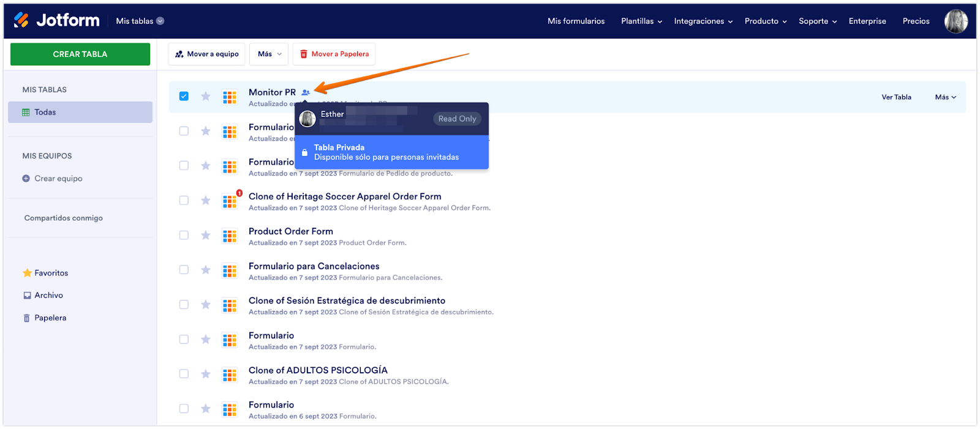Open the Más dropdown in the toolbar
The width and height of the screenshot is (980, 429).
point(269,54)
